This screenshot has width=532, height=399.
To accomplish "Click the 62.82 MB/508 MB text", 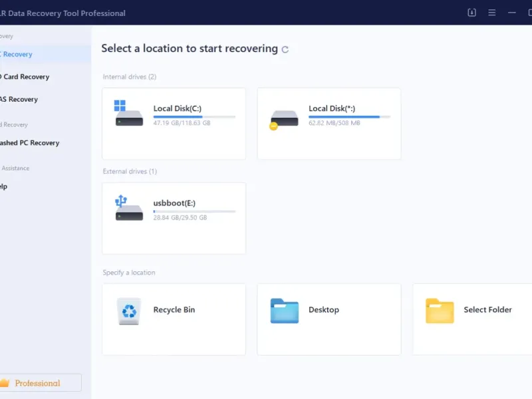I will (334, 123).
